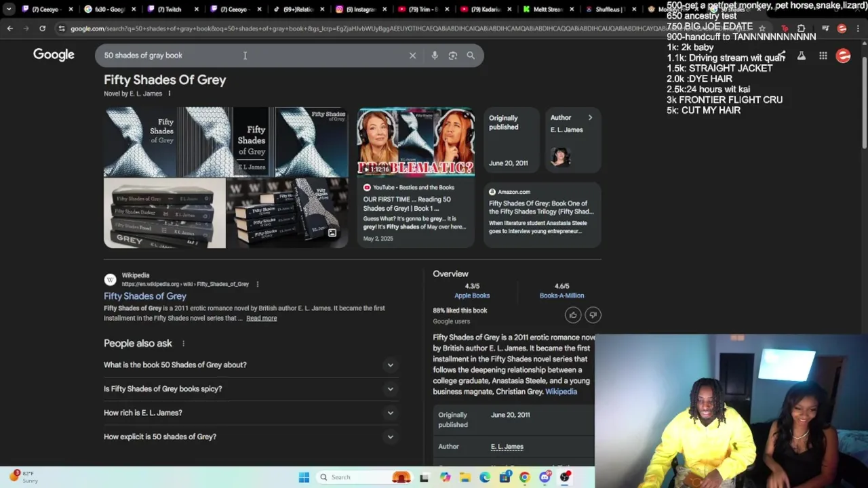Open People also ask more options

(183, 344)
